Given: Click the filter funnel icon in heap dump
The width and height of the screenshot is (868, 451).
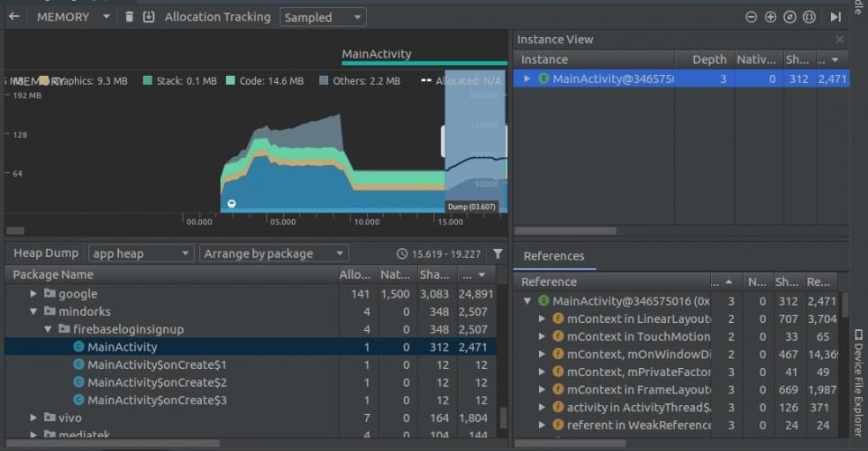Looking at the screenshot, I should tap(498, 254).
